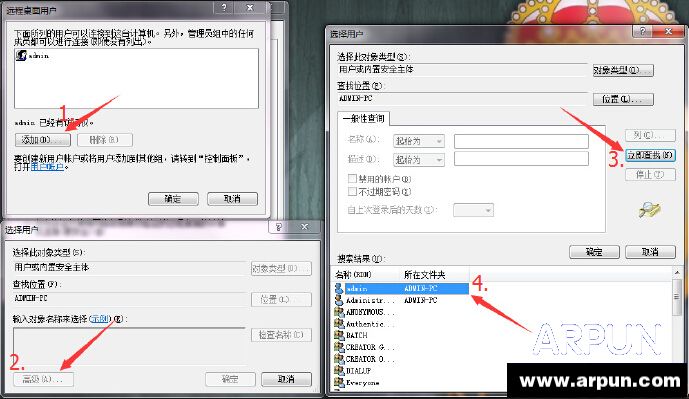The height and width of the screenshot is (399, 689).
Task: Click 确定 in lower-left Select Users dialog
Action: coord(230,379)
